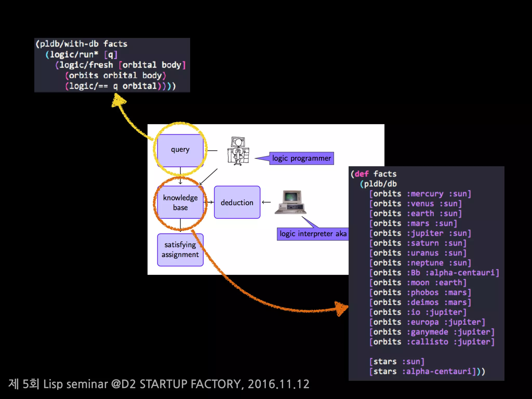
Task: Click the query box in the diagram
Action: (x=180, y=150)
